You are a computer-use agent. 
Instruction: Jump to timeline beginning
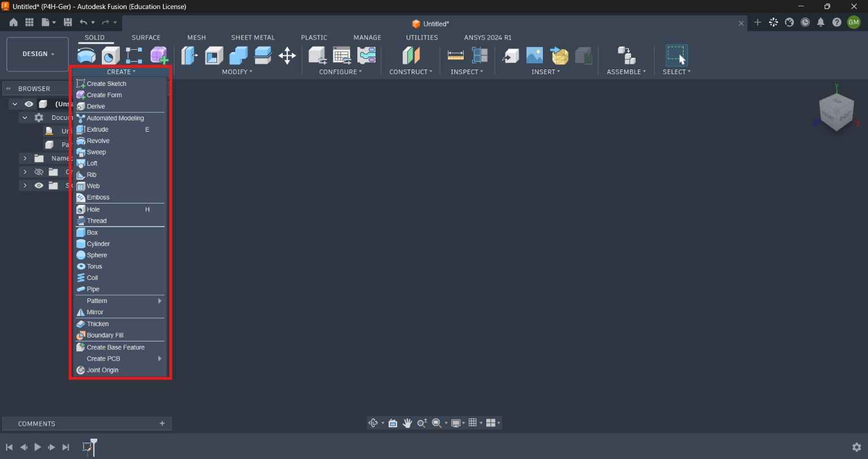click(9, 447)
